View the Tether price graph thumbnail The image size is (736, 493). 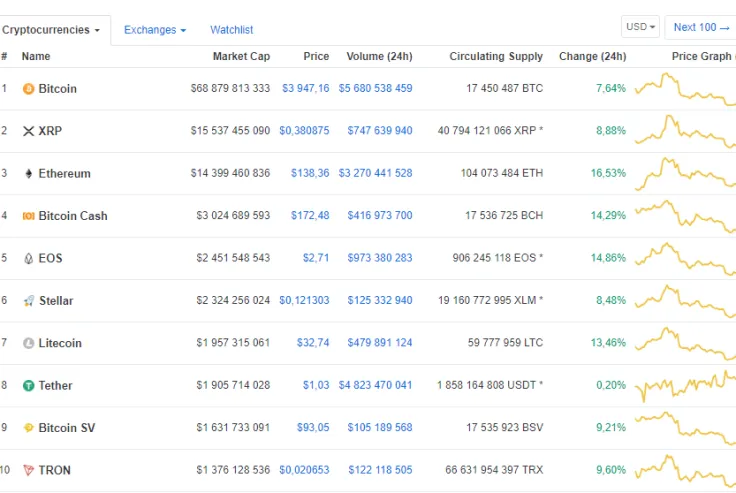685,386
